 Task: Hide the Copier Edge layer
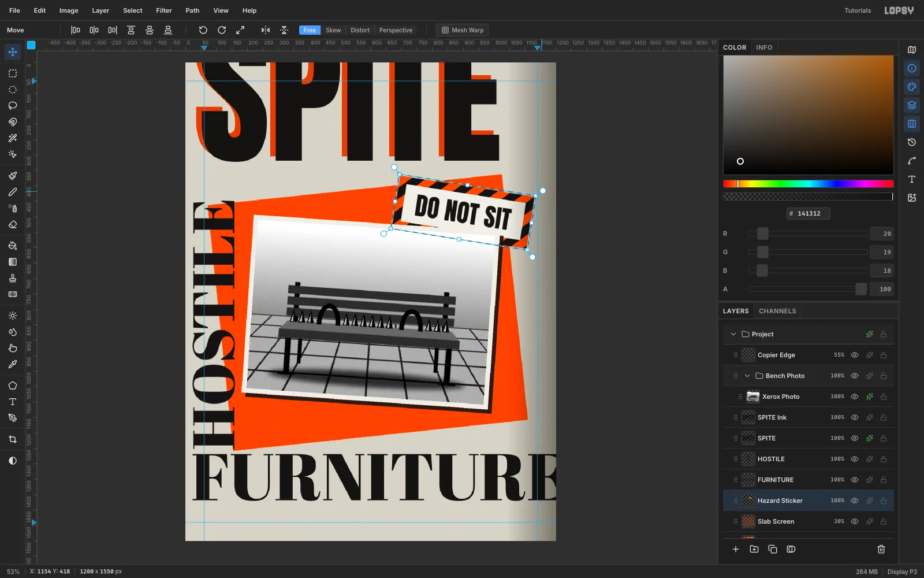[855, 355]
